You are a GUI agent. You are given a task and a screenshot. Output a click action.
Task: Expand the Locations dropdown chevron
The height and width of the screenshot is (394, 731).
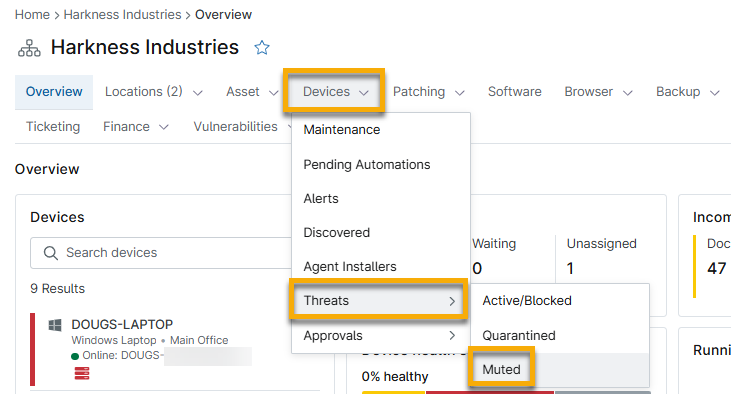(198, 93)
